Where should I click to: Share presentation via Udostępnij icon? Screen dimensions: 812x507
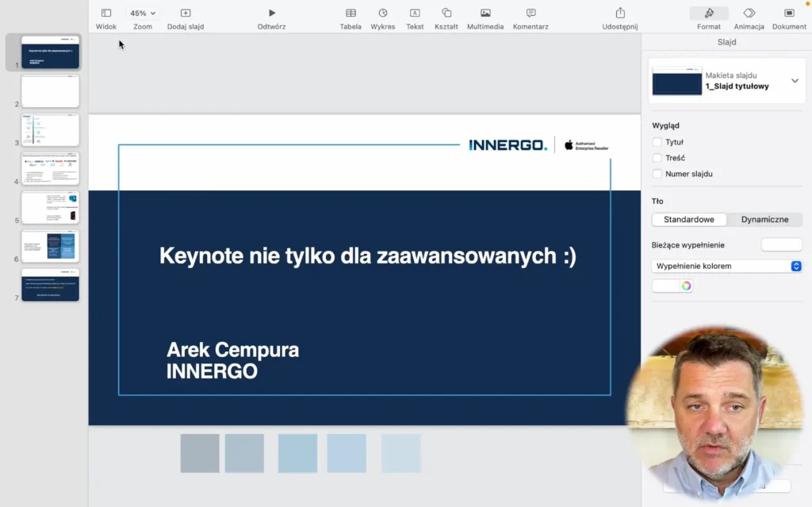[x=620, y=13]
